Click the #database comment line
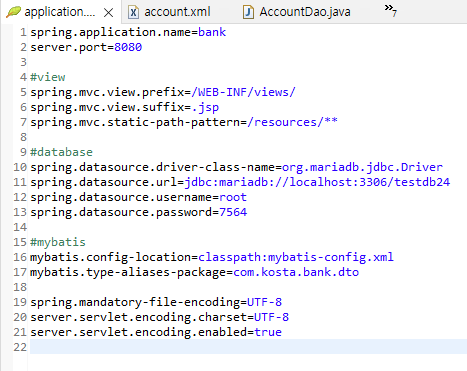The image size is (467, 371). tap(61, 152)
